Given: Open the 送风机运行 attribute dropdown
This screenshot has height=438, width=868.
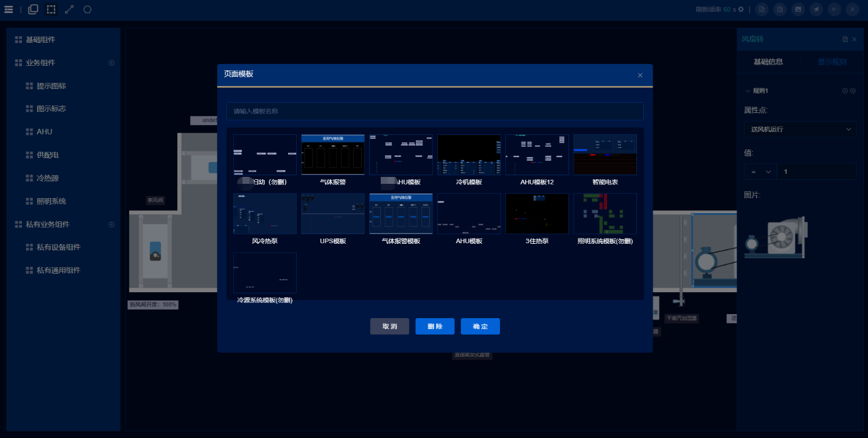Looking at the screenshot, I should coord(799,129).
